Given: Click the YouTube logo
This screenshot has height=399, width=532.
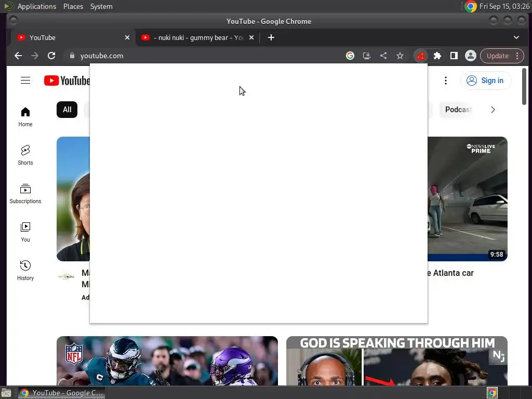Looking at the screenshot, I should 67,81.
